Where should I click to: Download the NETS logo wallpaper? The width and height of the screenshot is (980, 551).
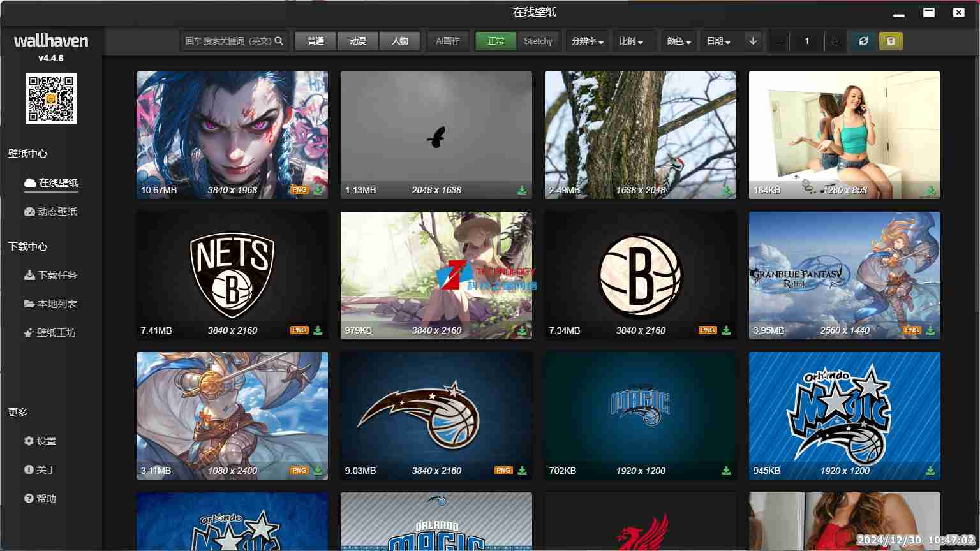click(318, 330)
